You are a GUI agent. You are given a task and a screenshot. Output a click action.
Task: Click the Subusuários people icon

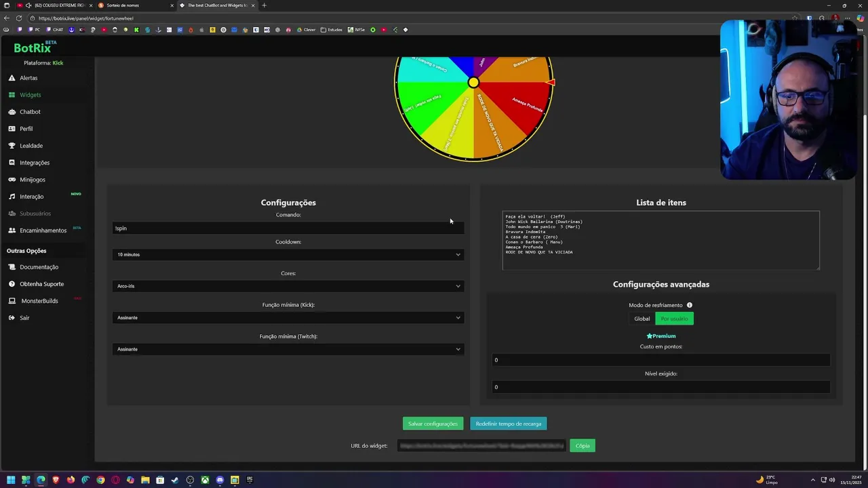[x=12, y=213]
